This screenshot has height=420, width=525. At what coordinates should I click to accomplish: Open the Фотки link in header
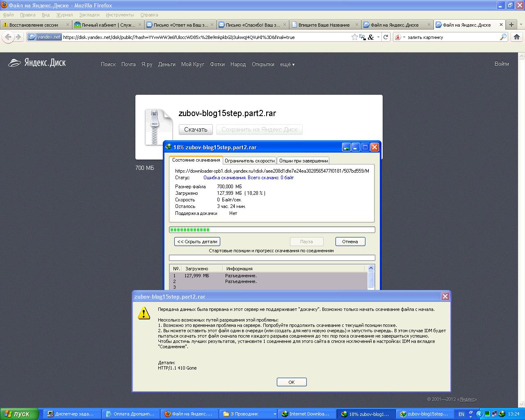pyautogui.click(x=217, y=64)
